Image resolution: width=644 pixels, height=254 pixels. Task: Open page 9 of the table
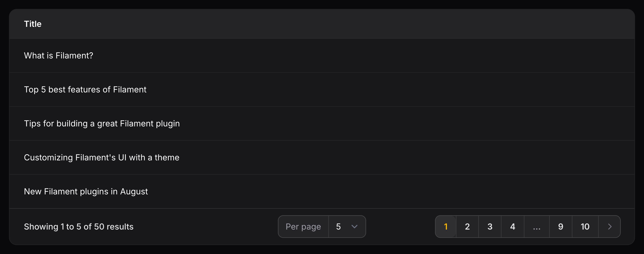point(561,227)
